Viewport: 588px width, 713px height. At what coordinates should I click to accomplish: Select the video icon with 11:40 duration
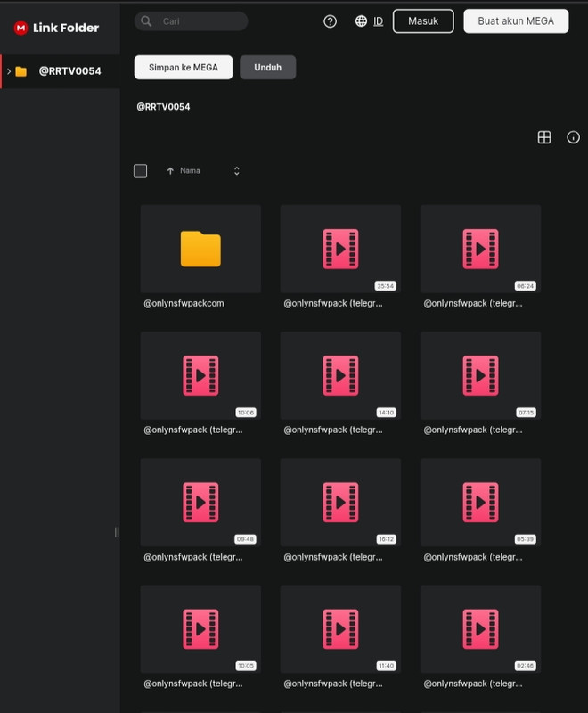click(340, 629)
